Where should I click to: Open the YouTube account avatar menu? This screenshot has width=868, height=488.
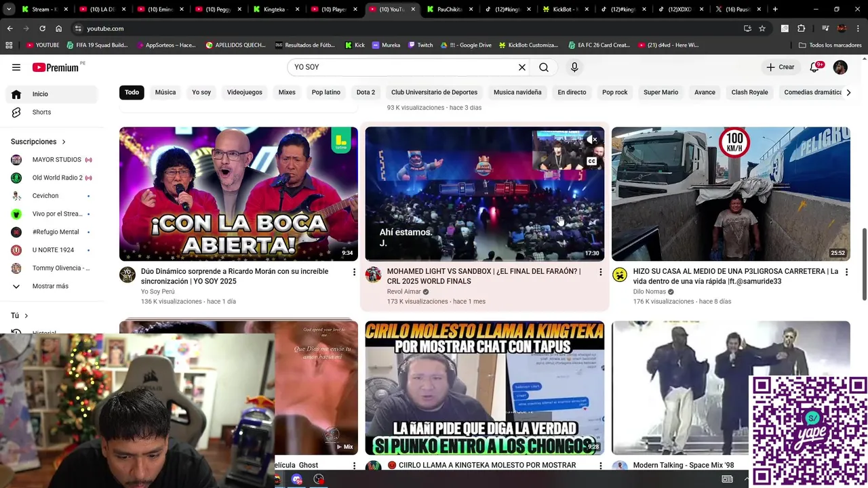[840, 67]
